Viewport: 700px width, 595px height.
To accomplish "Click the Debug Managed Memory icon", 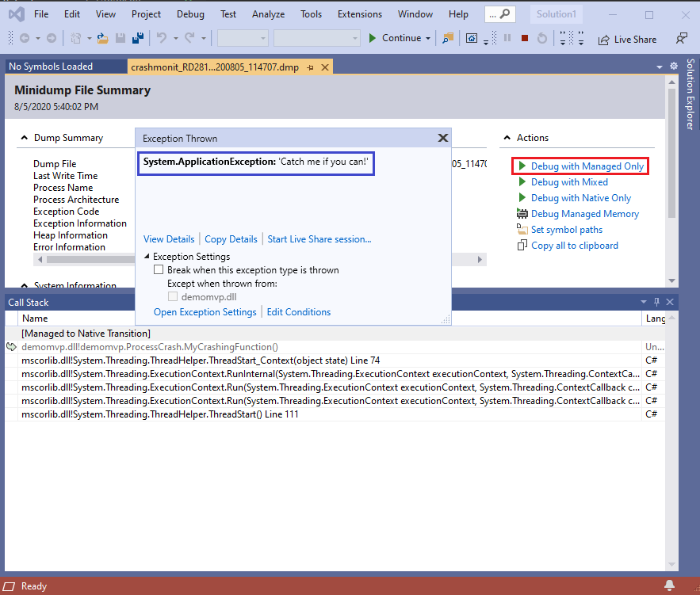I will pyautogui.click(x=522, y=214).
